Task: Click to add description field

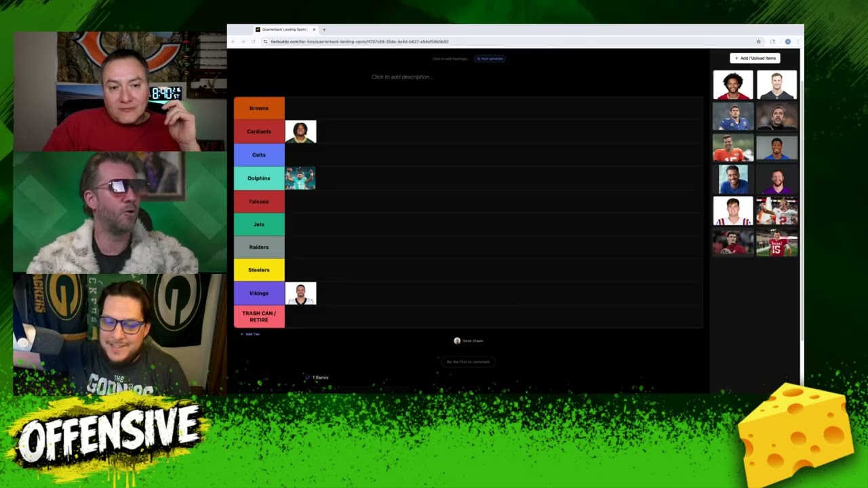Action: click(402, 77)
